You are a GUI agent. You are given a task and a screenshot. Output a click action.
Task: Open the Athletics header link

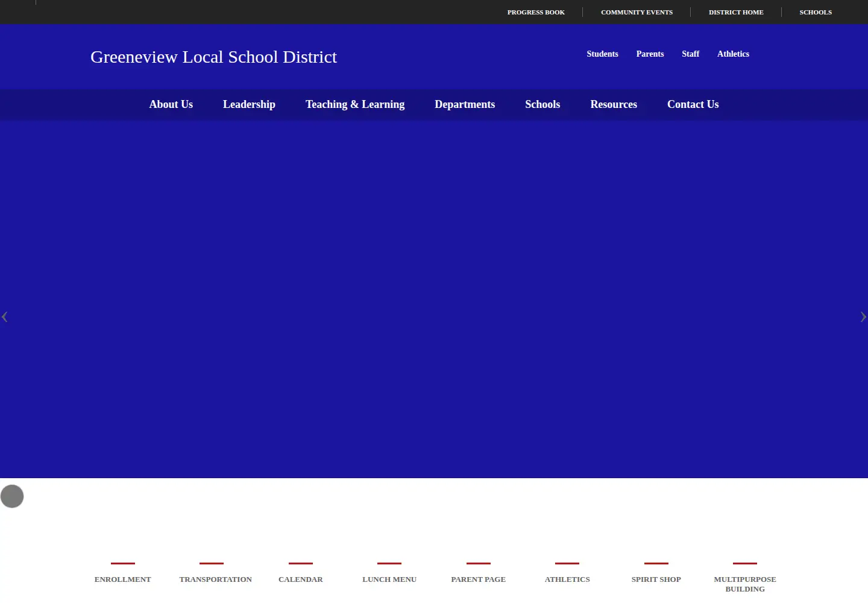[733, 54]
